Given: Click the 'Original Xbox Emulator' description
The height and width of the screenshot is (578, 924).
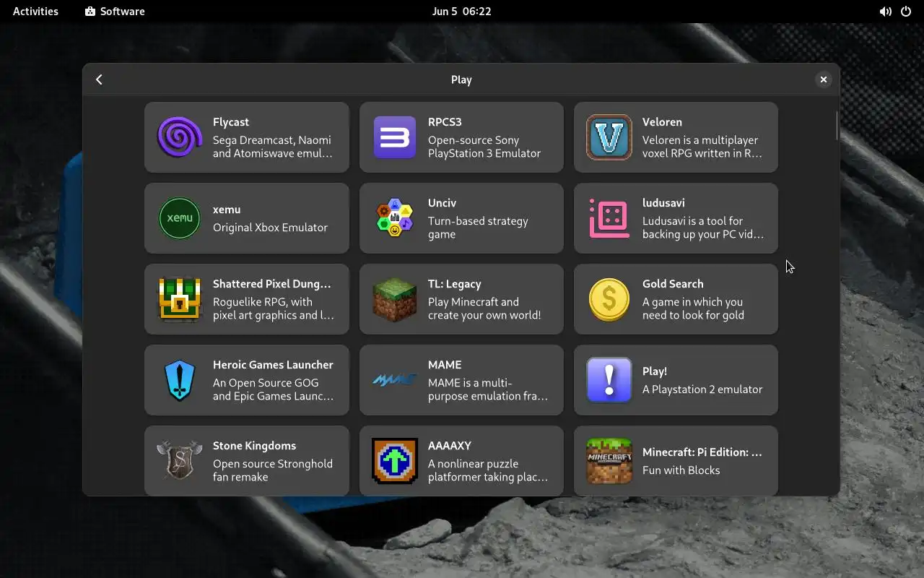Looking at the screenshot, I should (270, 228).
